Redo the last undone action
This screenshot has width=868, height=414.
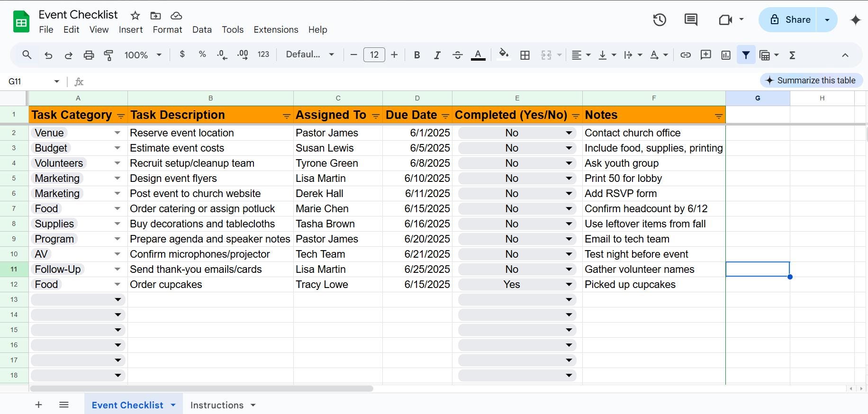[x=68, y=55]
